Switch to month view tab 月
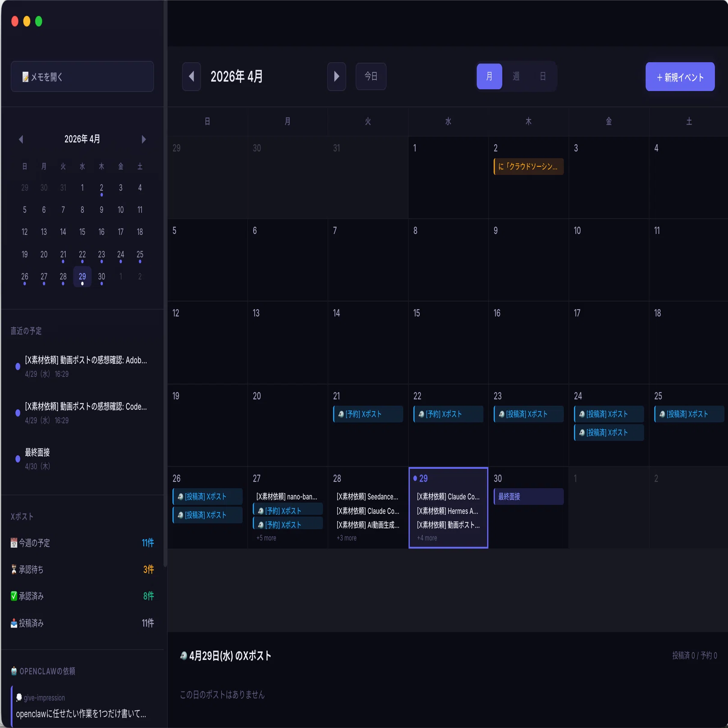This screenshot has width=728, height=728. (x=489, y=77)
